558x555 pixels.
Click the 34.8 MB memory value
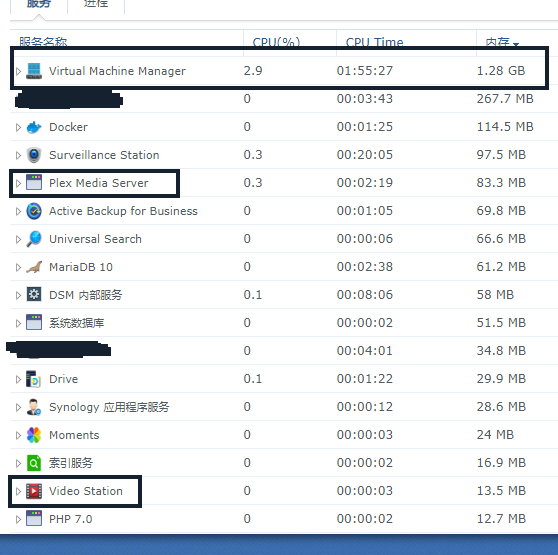pos(501,351)
